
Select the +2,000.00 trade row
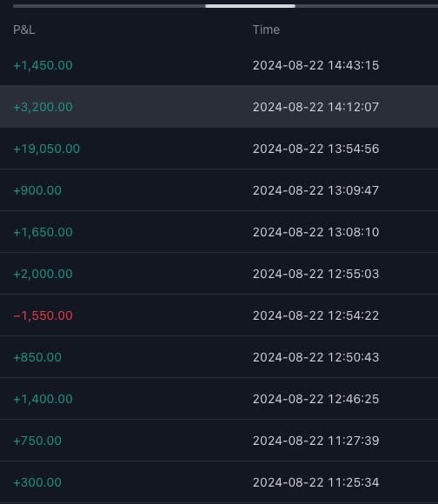tap(219, 274)
